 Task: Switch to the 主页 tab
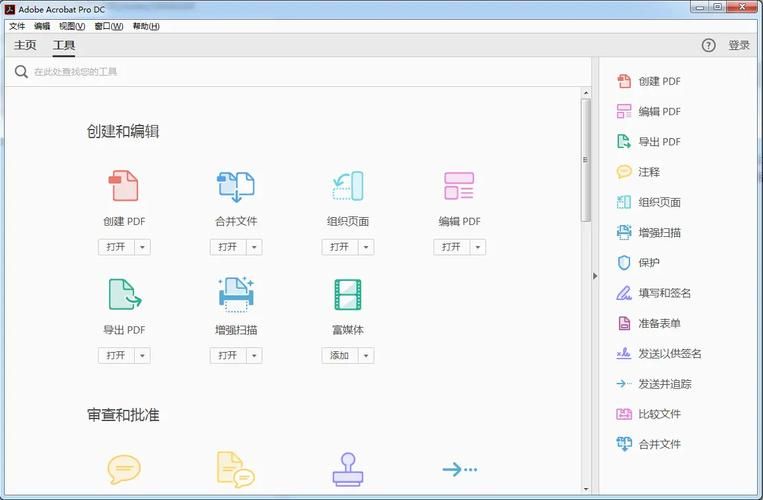click(25, 45)
